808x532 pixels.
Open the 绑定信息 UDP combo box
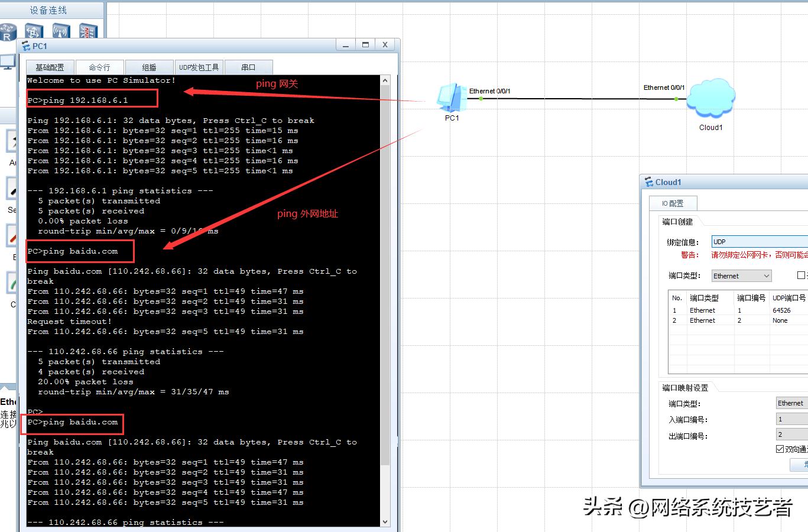coord(760,242)
